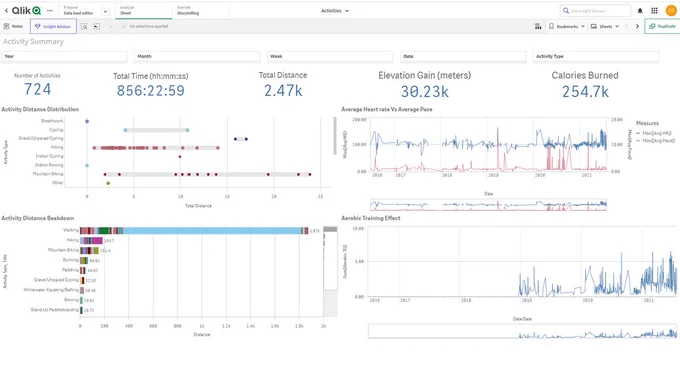Click the Duplicate sheet button
The image size is (680, 374).
click(x=662, y=26)
